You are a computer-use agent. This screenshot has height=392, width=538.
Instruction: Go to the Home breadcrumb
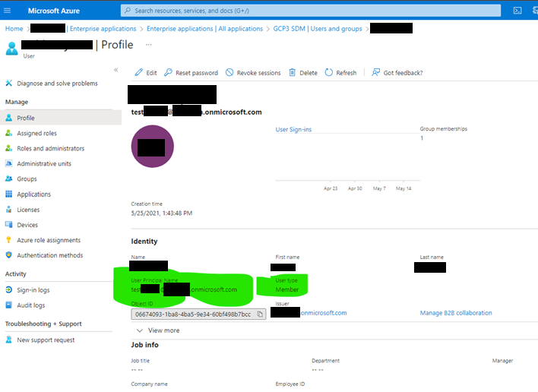click(x=14, y=29)
